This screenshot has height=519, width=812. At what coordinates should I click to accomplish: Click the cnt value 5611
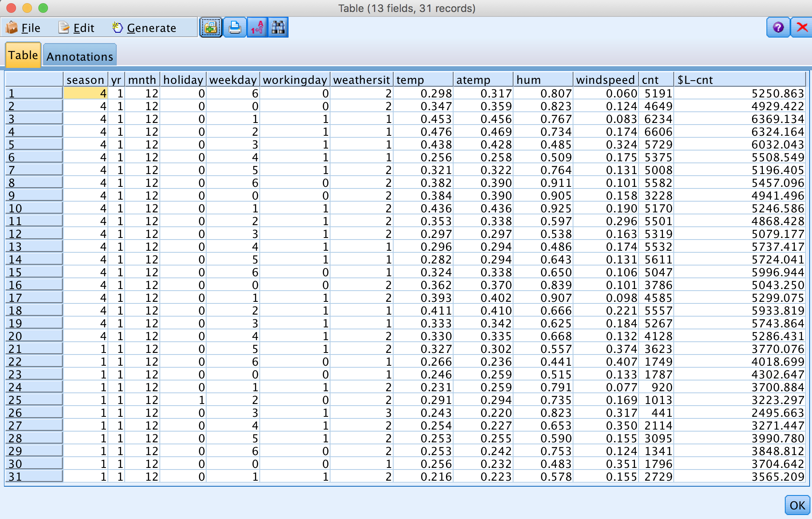click(659, 259)
